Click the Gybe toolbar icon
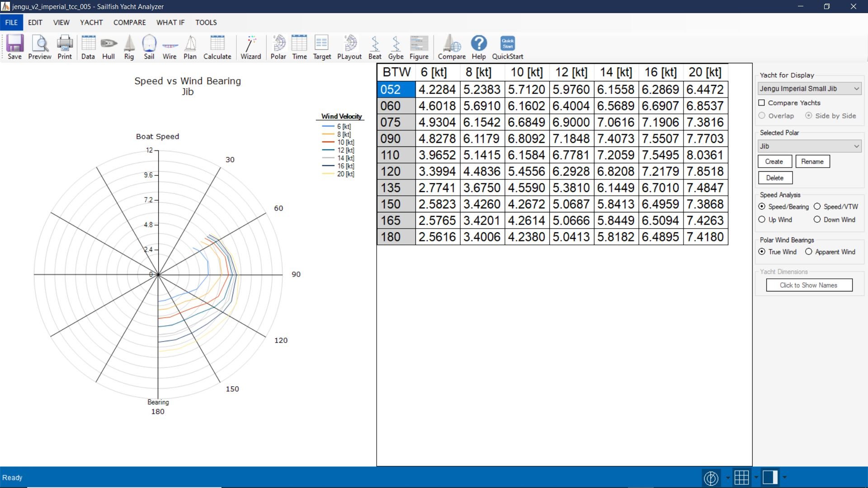The image size is (868, 488). 396,47
